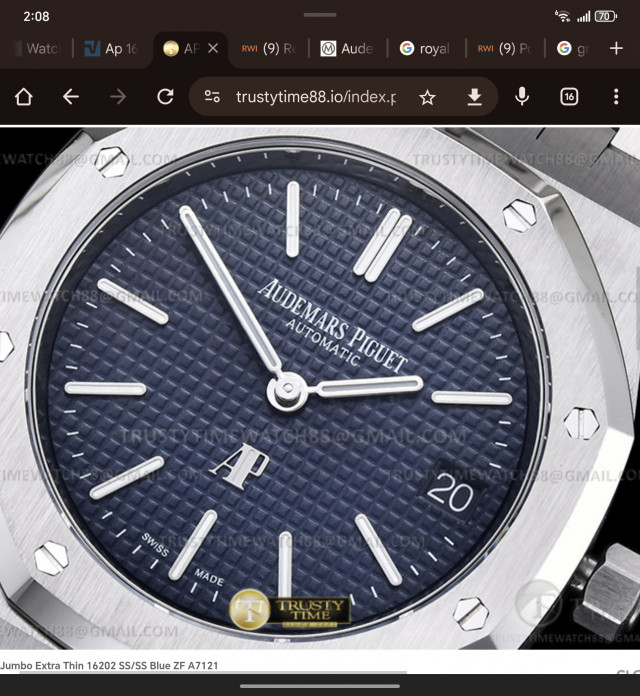
Task: Tap the trustytime88.io URL field
Action: [316, 97]
